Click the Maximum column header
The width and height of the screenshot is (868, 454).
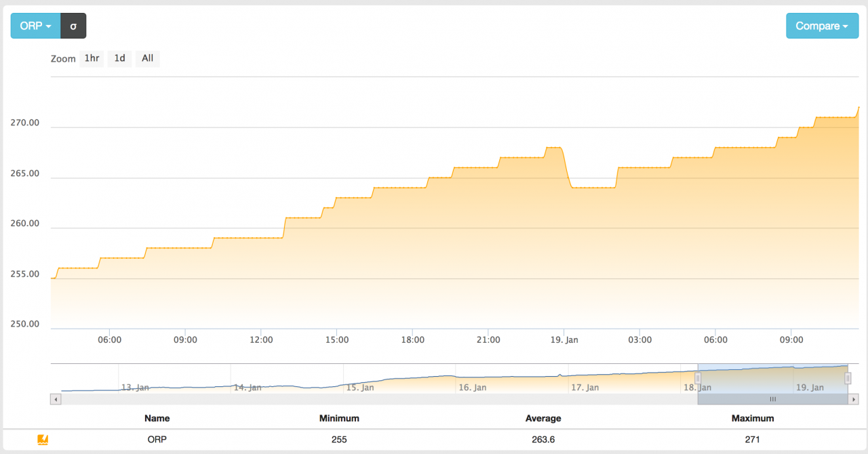[x=752, y=418]
